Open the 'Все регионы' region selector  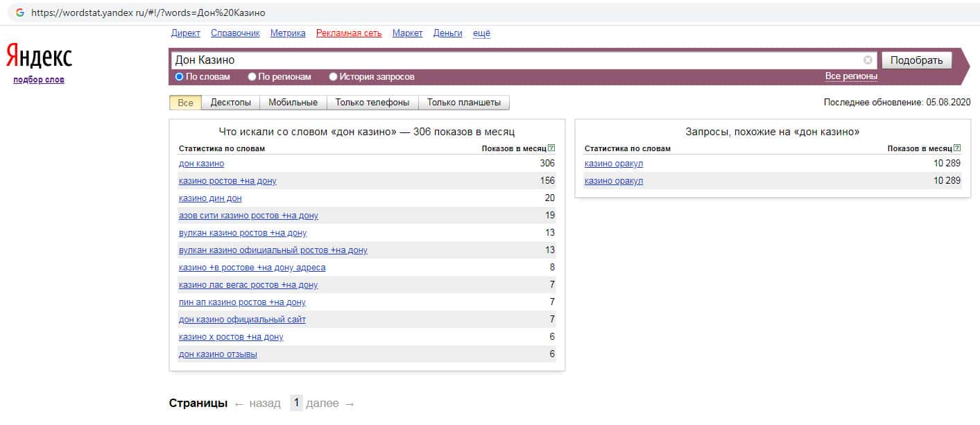851,76
